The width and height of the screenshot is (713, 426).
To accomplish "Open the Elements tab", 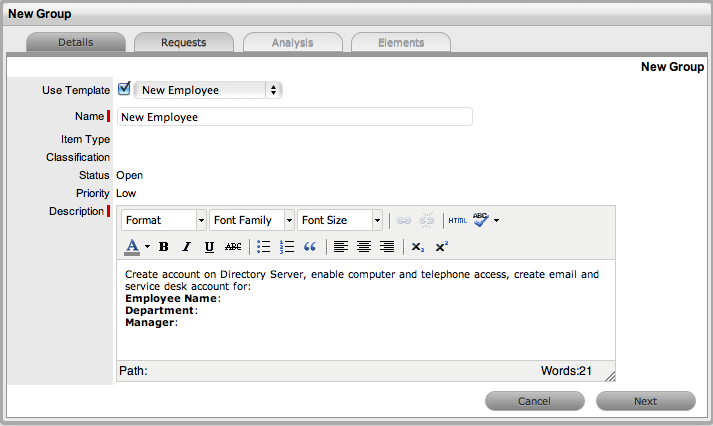I will pos(401,42).
